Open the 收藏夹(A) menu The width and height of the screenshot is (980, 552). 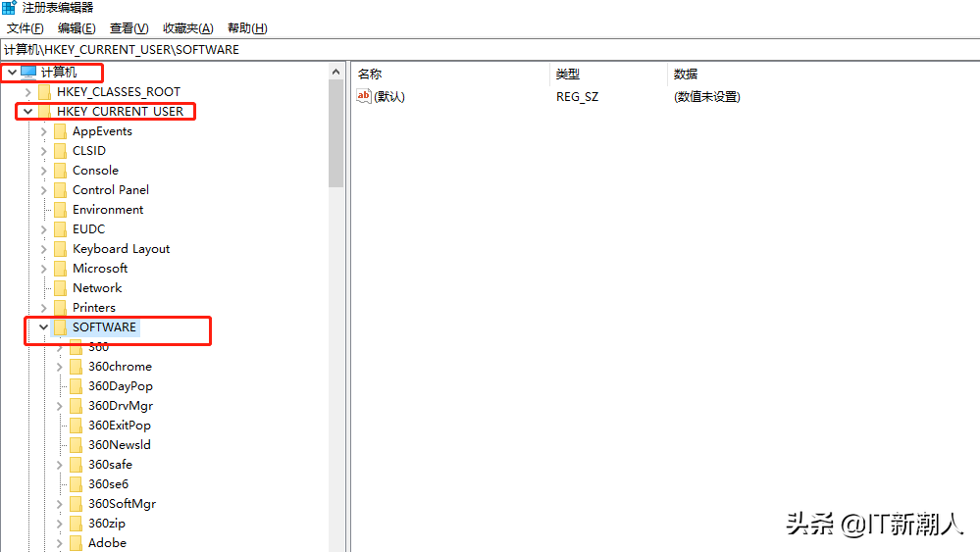point(187,28)
